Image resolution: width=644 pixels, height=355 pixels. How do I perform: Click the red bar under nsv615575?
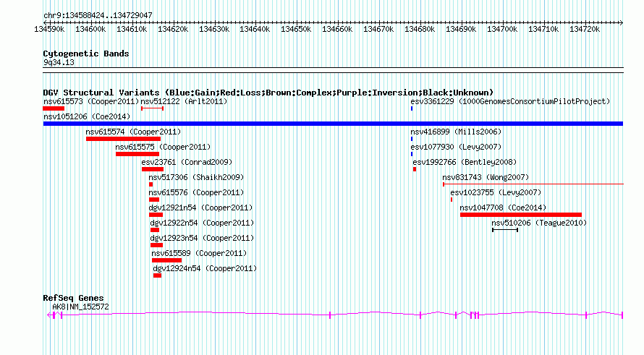137,154
